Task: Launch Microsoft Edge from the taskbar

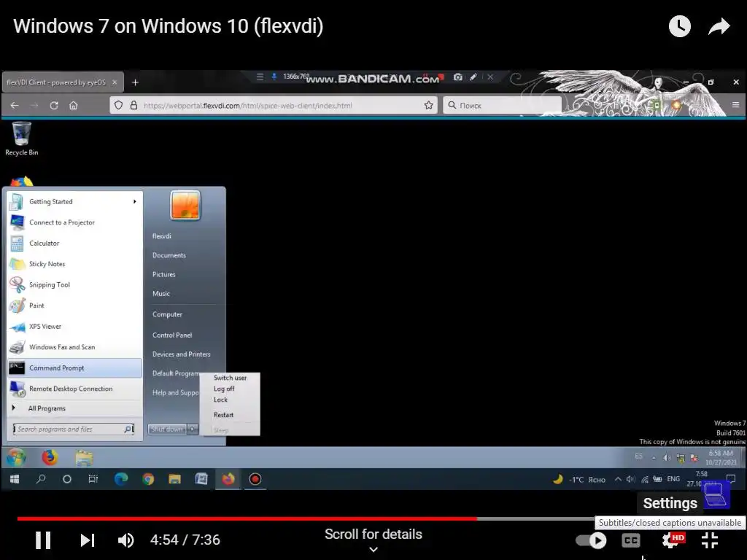Action: click(121, 479)
